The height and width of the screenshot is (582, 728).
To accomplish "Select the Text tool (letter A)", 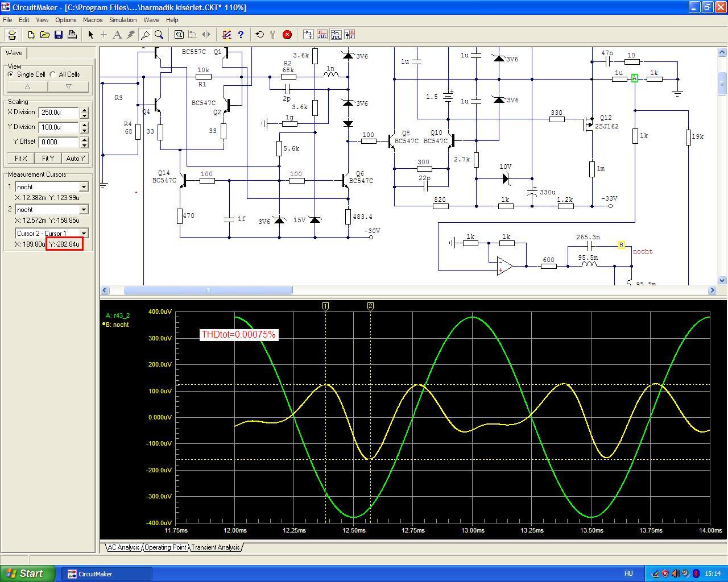I will point(117,35).
